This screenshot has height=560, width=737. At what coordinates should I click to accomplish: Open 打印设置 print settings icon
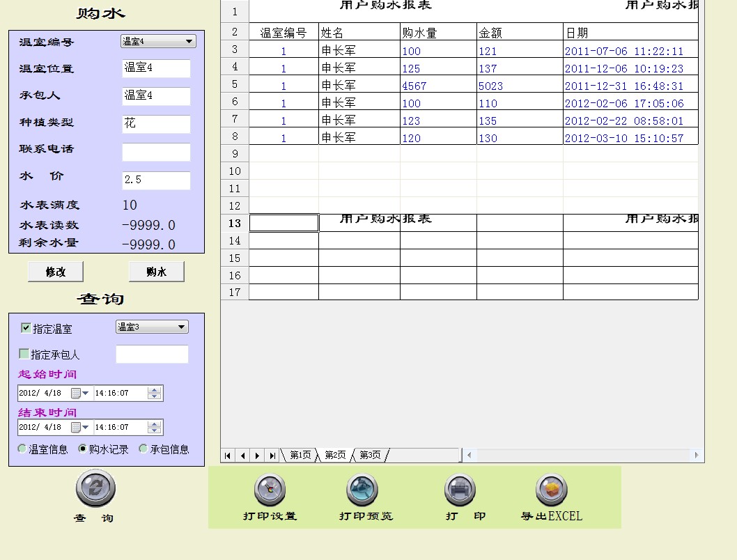coord(270,490)
